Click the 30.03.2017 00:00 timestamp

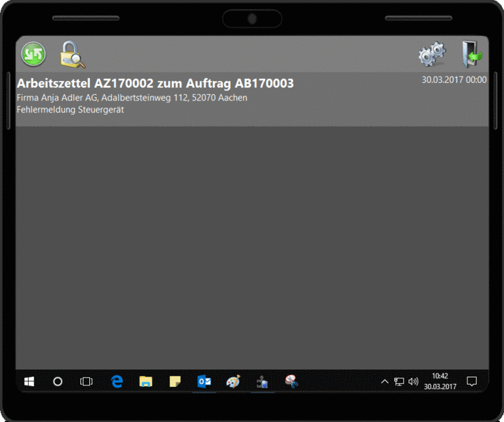click(x=454, y=79)
